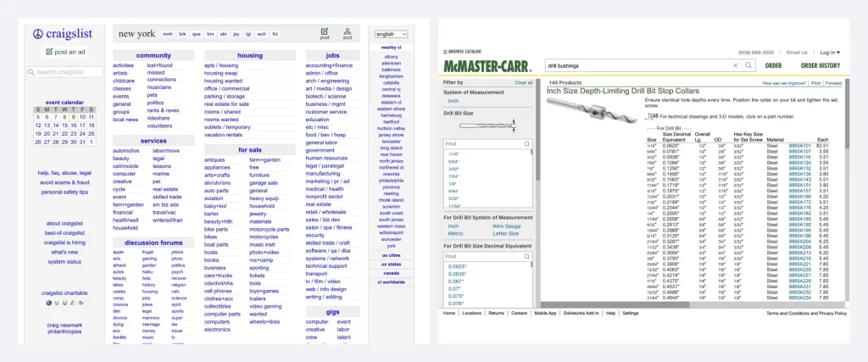Expand the us states section on craigslist
The image size is (868, 362).
[x=391, y=265]
